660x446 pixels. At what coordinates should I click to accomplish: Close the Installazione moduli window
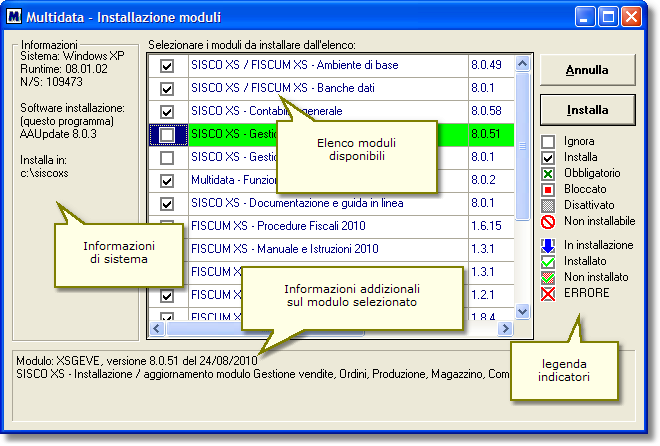(631, 17)
